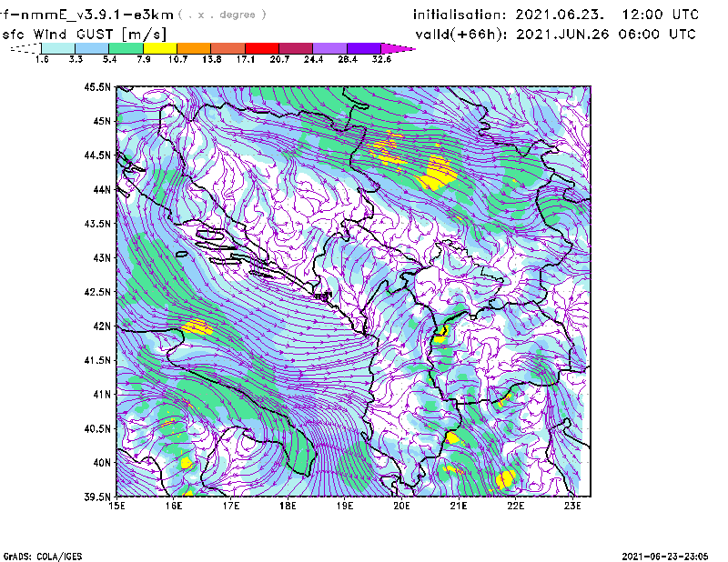Screen dimensions: 728x562
Task: Click the light cyan legend swatch
Action: coord(58,48)
